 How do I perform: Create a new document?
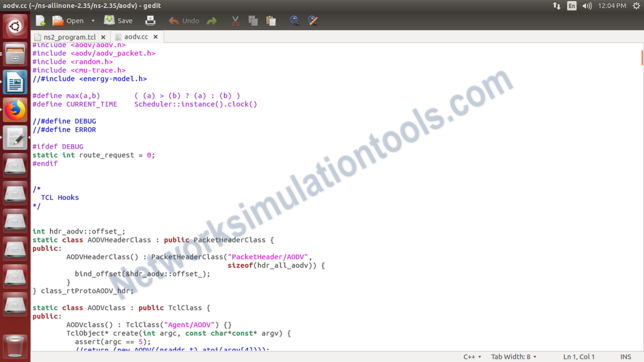tap(39, 21)
